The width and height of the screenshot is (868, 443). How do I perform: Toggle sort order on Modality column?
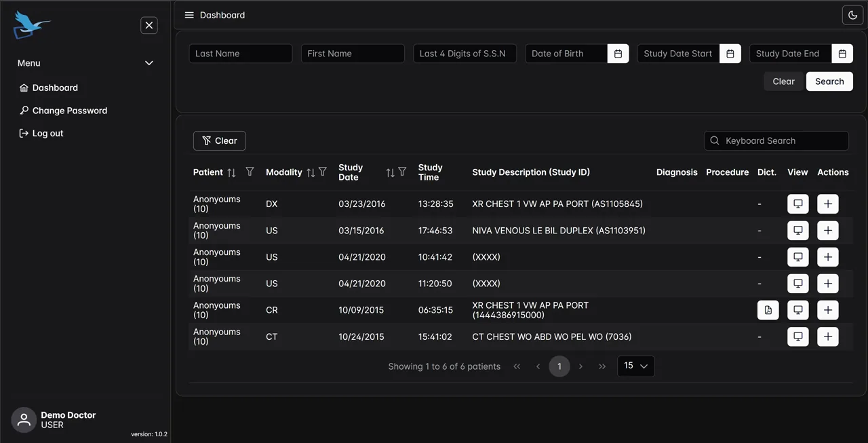(311, 173)
